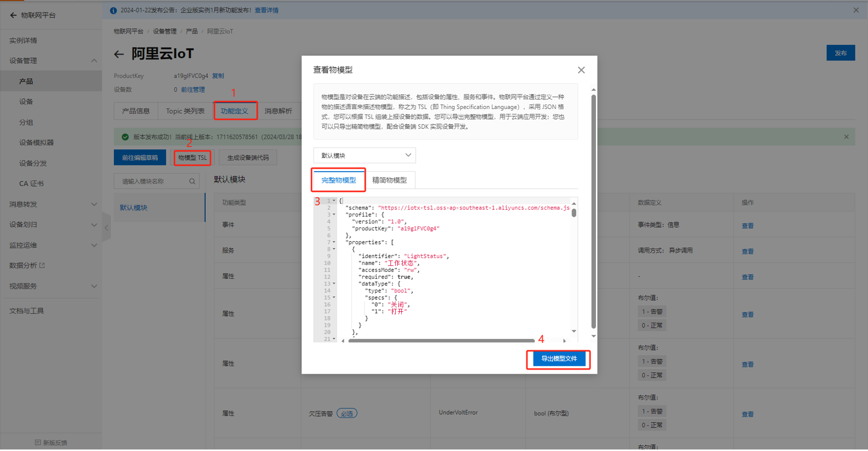The width and height of the screenshot is (868, 451).
Task: Open 设备分发 in the sidebar
Action: point(33,163)
